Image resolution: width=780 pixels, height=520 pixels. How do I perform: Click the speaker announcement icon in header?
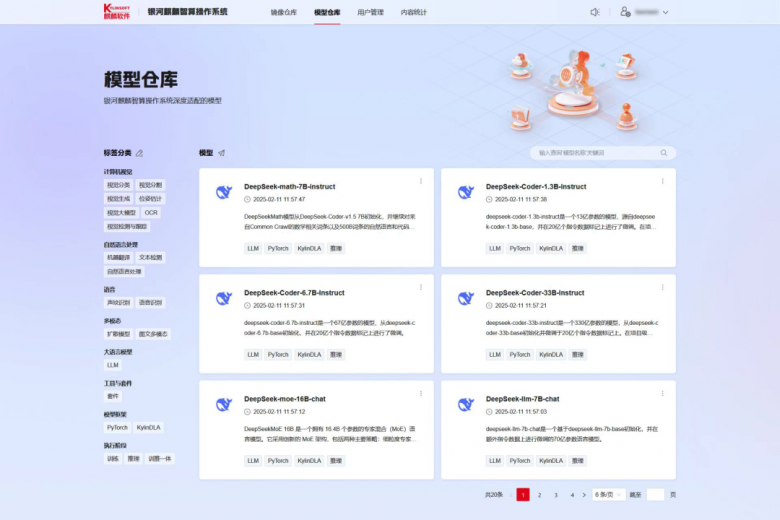click(x=594, y=12)
